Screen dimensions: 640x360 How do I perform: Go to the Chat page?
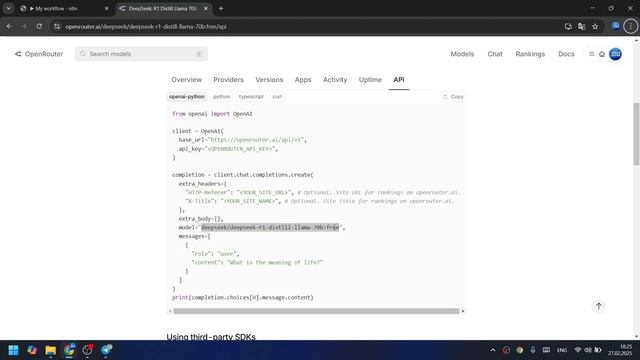[x=495, y=54]
